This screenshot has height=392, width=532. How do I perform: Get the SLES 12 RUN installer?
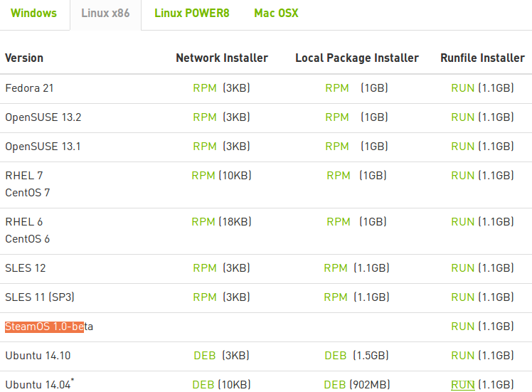(x=463, y=268)
